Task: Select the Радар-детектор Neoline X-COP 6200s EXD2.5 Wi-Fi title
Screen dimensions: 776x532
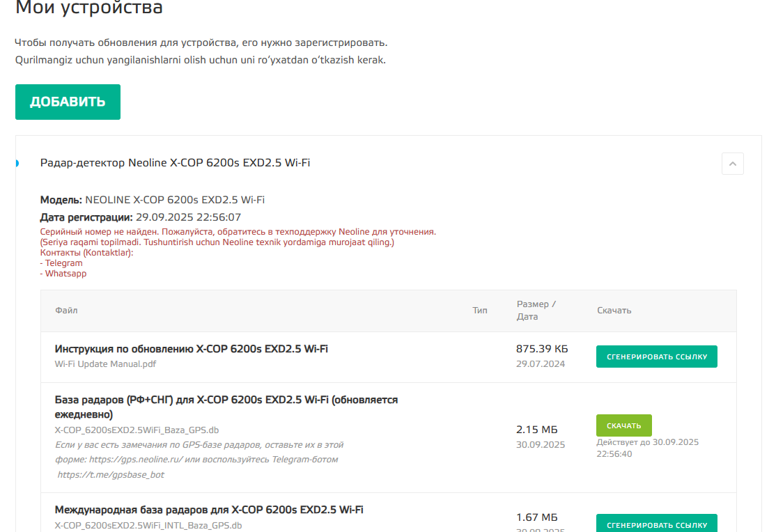Action: click(x=176, y=163)
